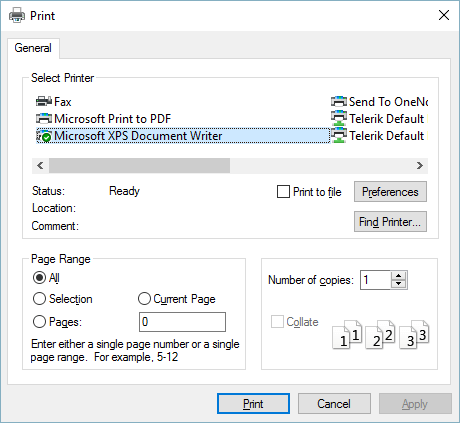
Task: Select the Pages radio button
Action: [39, 322]
